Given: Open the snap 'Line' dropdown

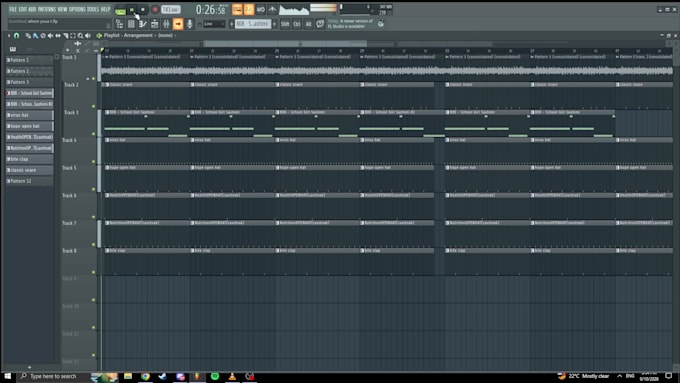Looking at the screenshot, I should click(214, 24).
